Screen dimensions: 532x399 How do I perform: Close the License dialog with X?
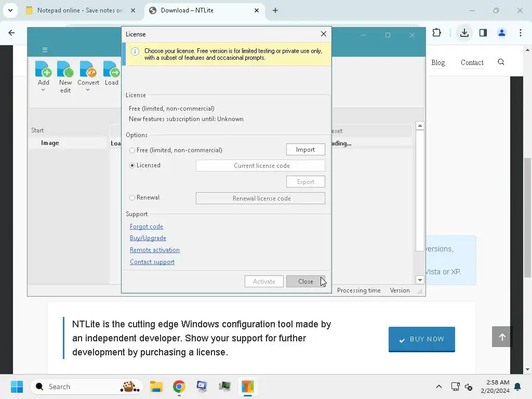[x=323, y=34]
